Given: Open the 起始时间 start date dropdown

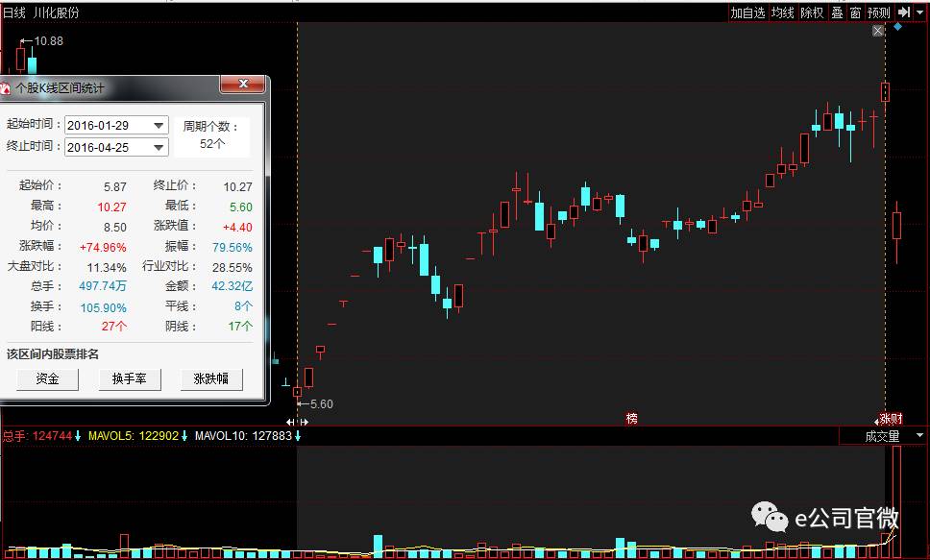Looking at the screenshot, I should (159, 126).
